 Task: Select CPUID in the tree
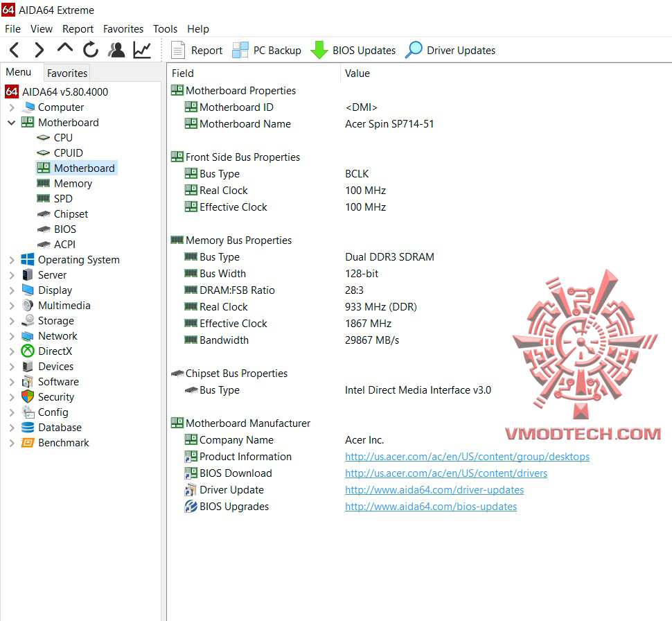[x=68, y=153]
